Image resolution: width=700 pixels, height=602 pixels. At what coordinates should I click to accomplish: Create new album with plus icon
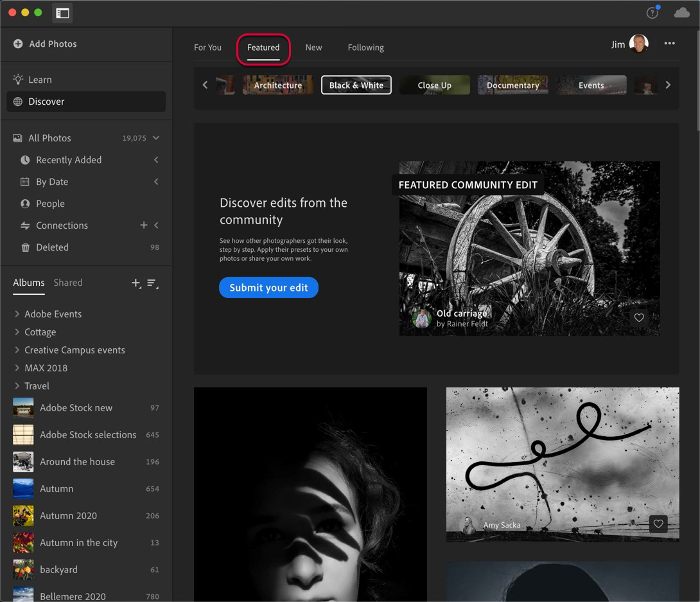(136, 283)
